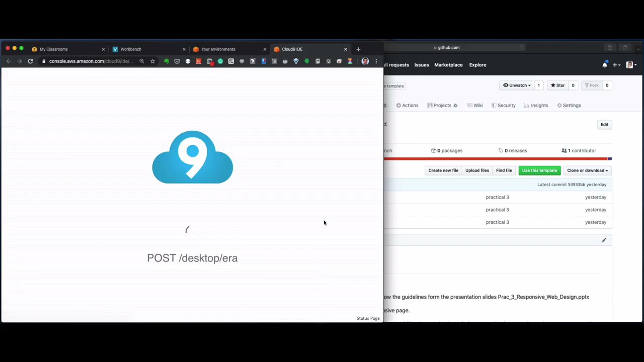Image resolution: width=644 pixels, height=362 pixels.
Task: Click the 0 packages link
Action: point(447,151)
